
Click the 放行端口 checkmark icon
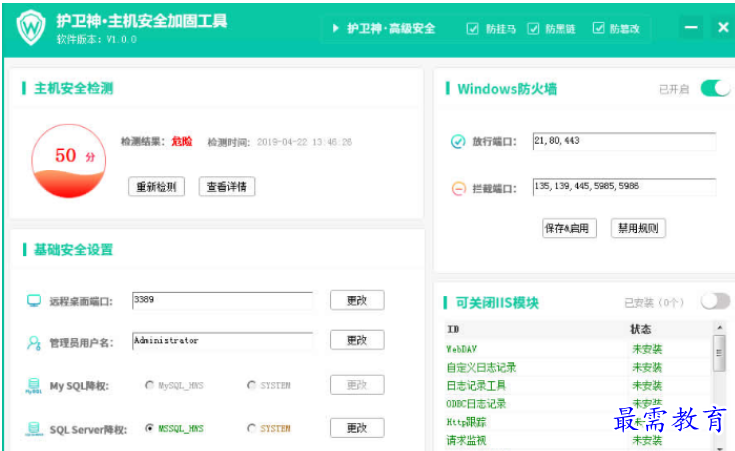click(458, 141)
